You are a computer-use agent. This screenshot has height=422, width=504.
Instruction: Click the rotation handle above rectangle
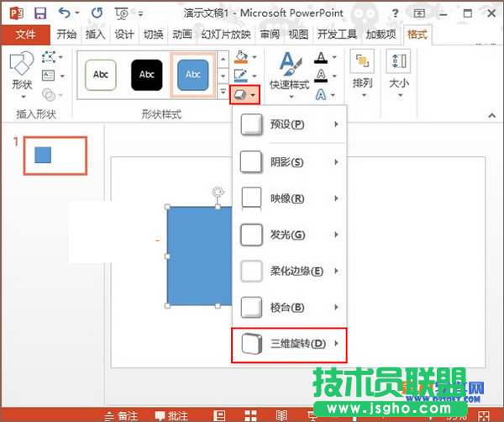tap(218, 192)
